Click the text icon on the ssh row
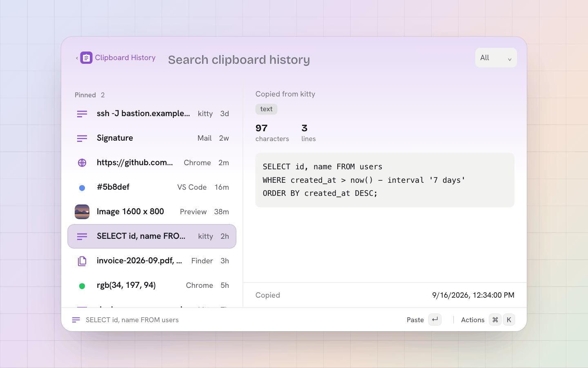This screenshot has height=368, width=588. tap(82, 114)
